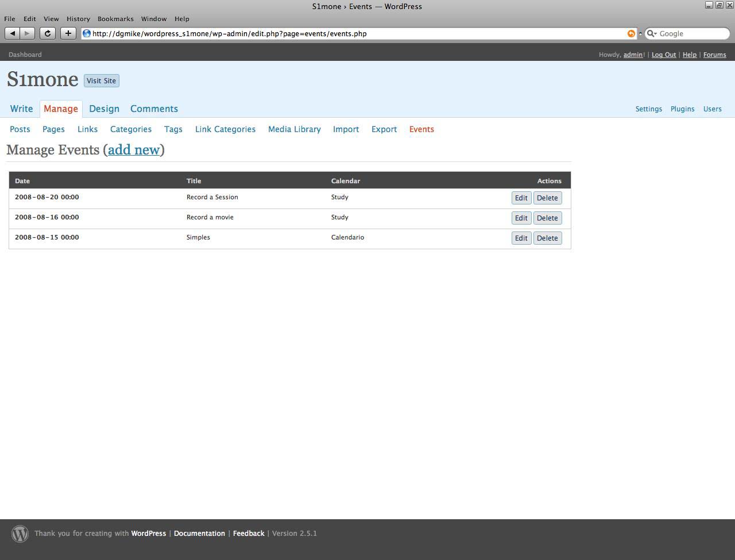735x560 pixels.
Task: Delete the Record a movie event
Action: pos(547,218)
